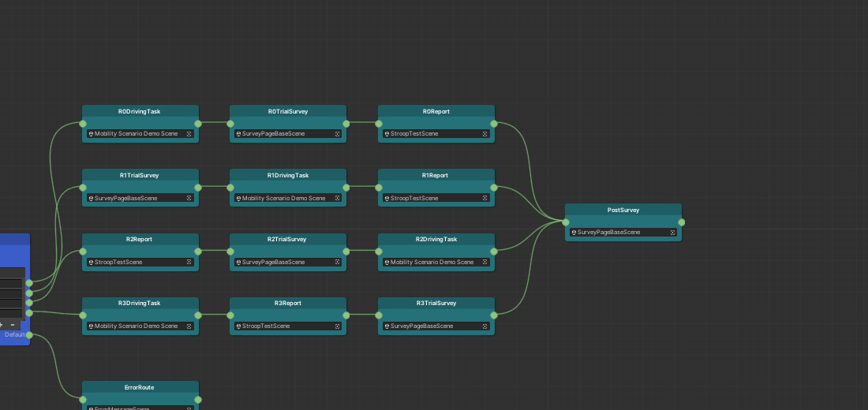Click the R2DrivingTask output port
The width and height of the screenshot is (868, 410).
click(x=494, y=252)
